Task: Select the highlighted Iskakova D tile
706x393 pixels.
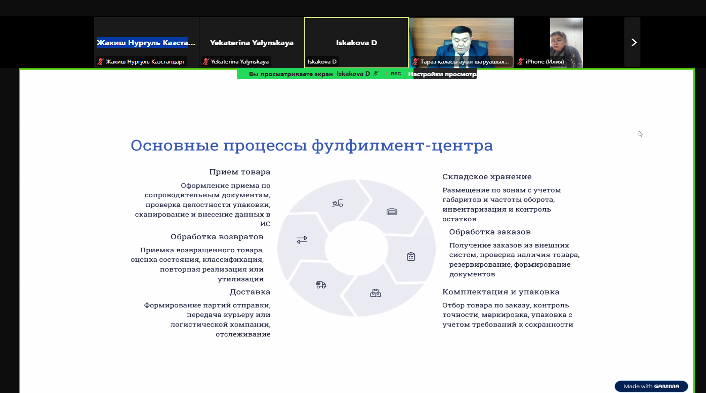Action: click(x=356, y=42)
